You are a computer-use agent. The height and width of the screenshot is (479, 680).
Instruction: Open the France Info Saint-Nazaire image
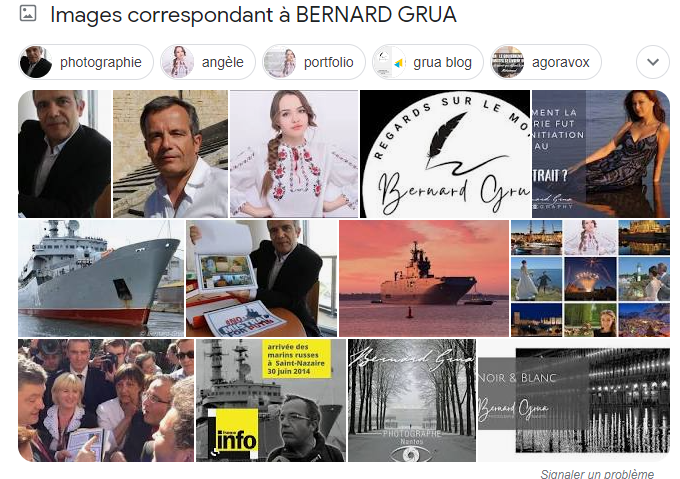point(271,400)
